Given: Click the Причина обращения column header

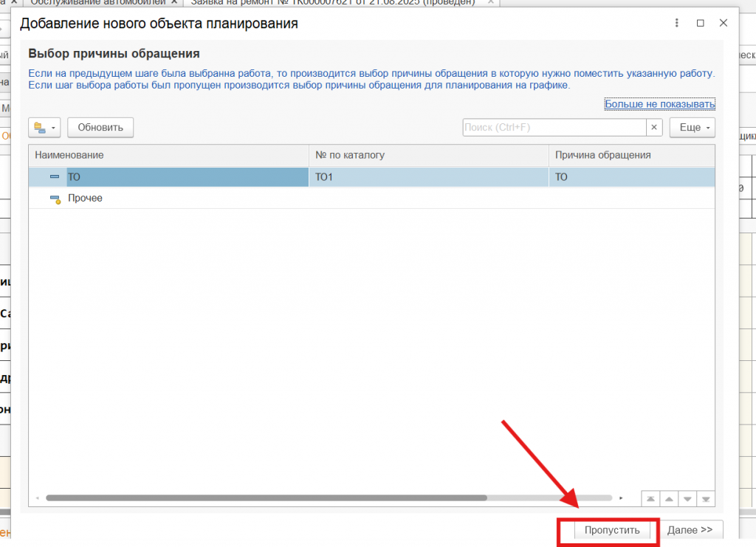Looking at the screenshot, I should (631, 155).
